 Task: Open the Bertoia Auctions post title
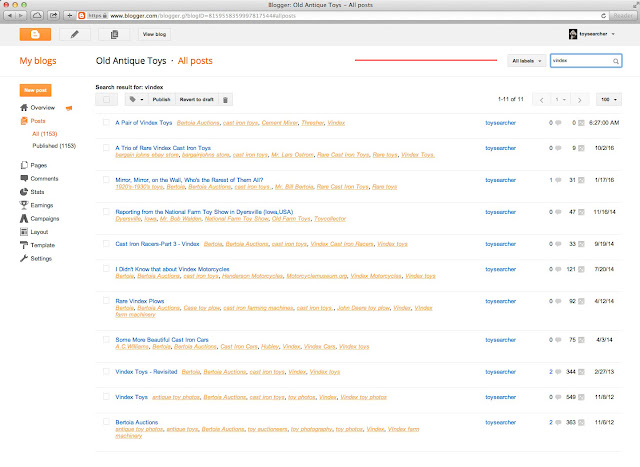pos(137,423)
